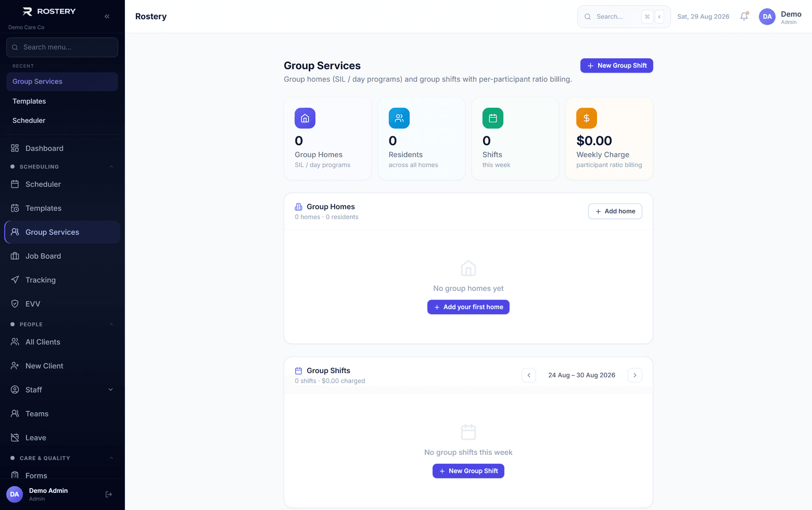Click the Rostery logo in sidebar

[49, 11]
